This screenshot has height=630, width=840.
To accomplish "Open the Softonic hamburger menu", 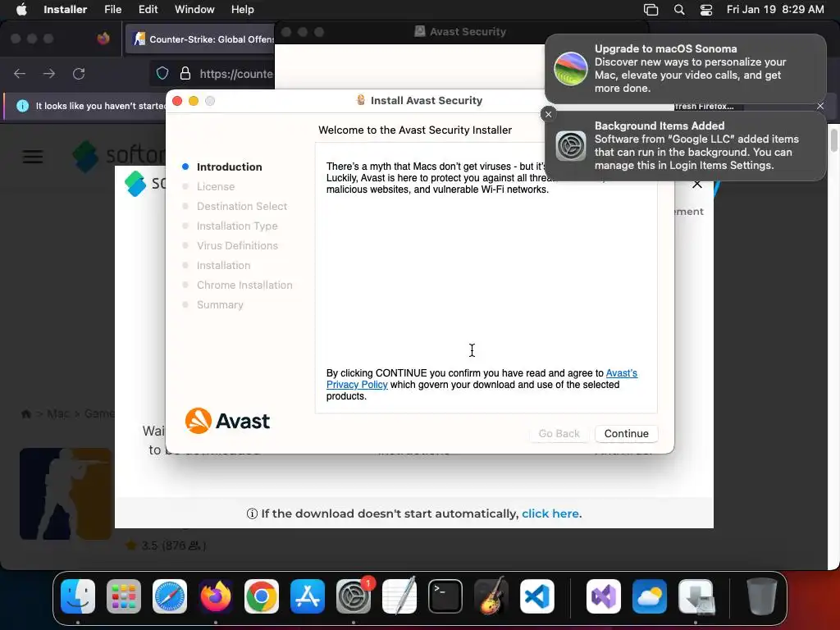I will click(x=33, y=157).
